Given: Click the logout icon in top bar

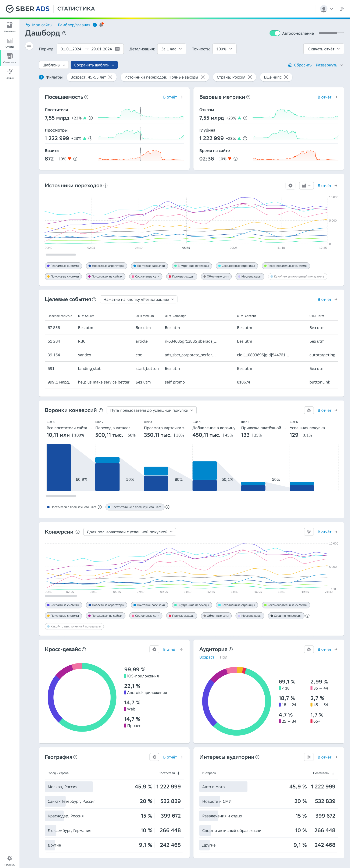Looking at the screenshot, I should (x=342, y=9).
